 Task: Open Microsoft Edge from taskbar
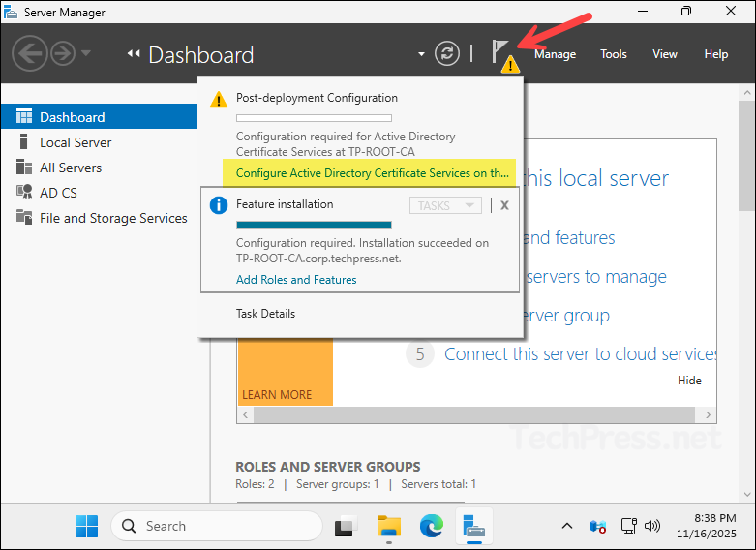pos(431,526)
